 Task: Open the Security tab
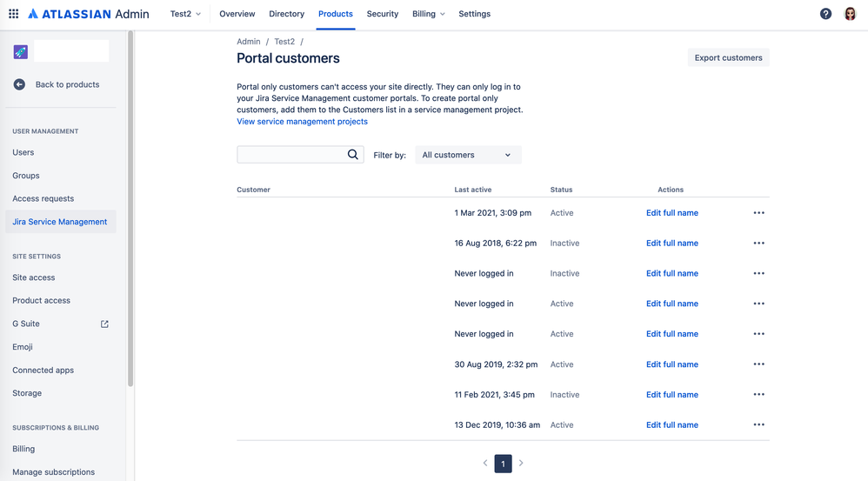383,14
